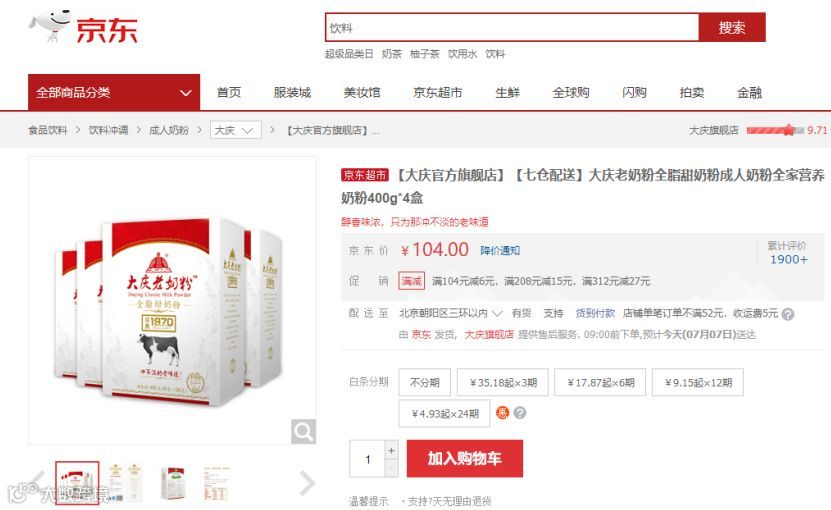Choose ¥9.15起×12期 installment plan
This screenshot has width=831, height=510.
pos(698,382)
